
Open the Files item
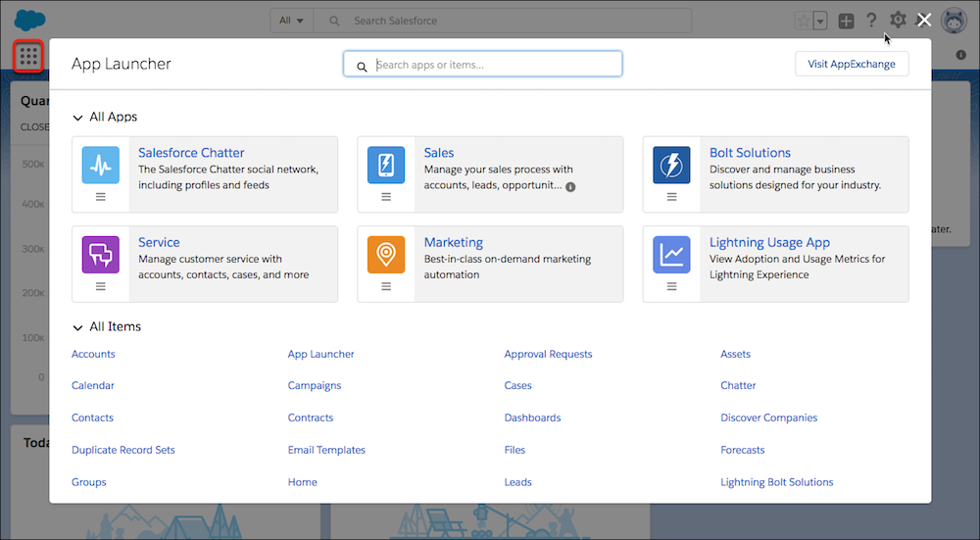514,450
